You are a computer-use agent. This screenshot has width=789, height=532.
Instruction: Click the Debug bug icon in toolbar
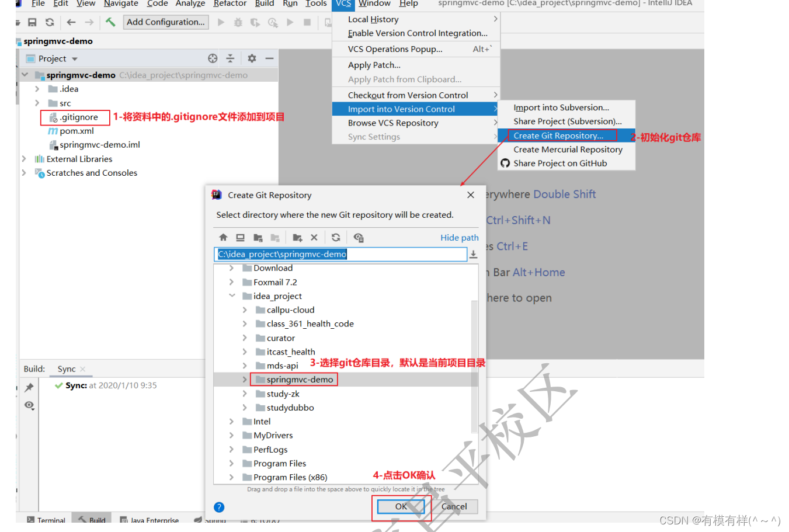tap(238, 22)
